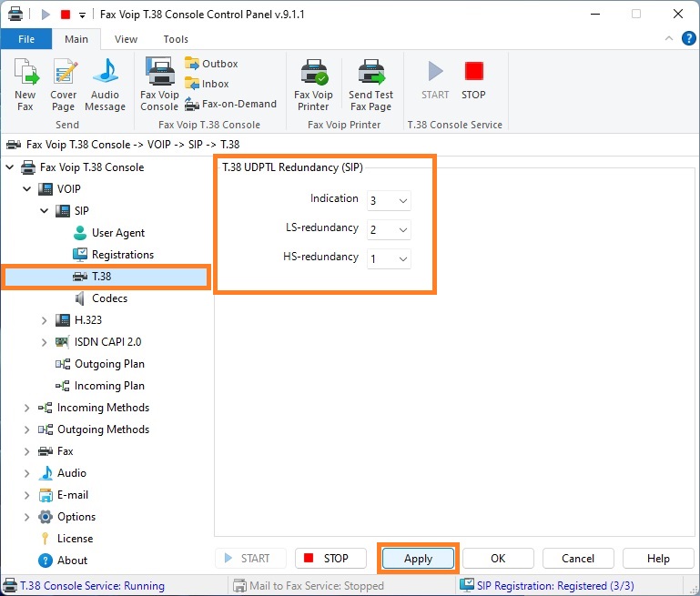Select the E-mail tree item
The width and height of the screenshot is (700, 596).
coord(64,495)
